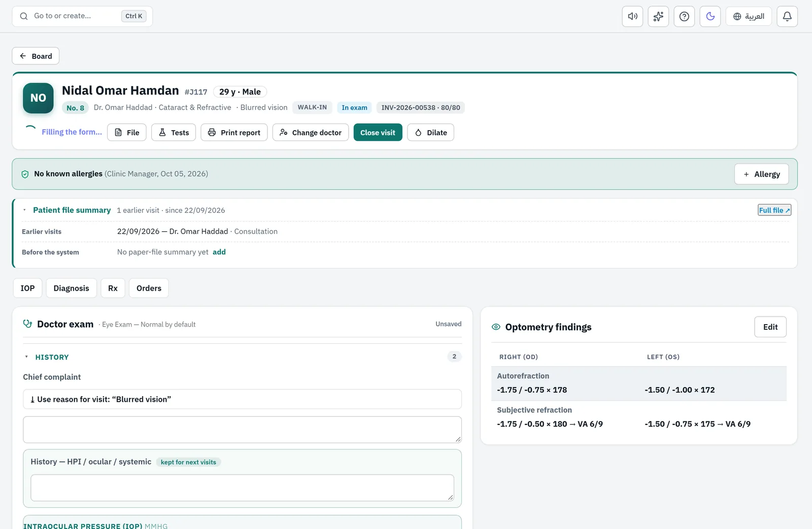Viewport: 812px width, 529px height.
Task: Click the Optometry findings eye icon
Action: 496,327
